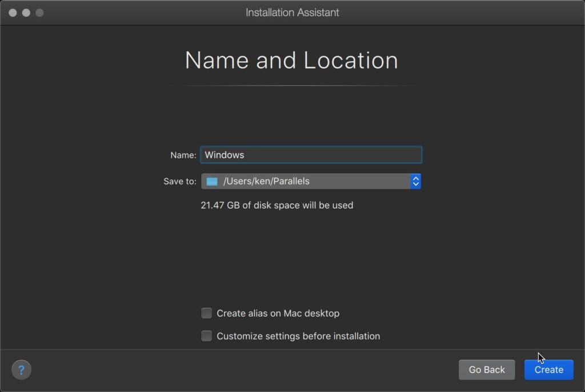The height and width of the screenshot is (392, 585).
Task: Enable Create alias on Mac desktop checkbox
Action: 206,313
